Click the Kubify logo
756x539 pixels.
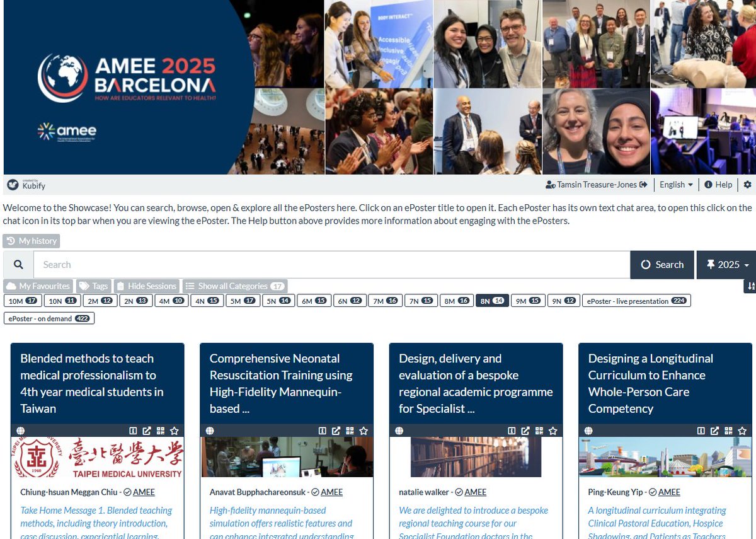tap(26, 185)
